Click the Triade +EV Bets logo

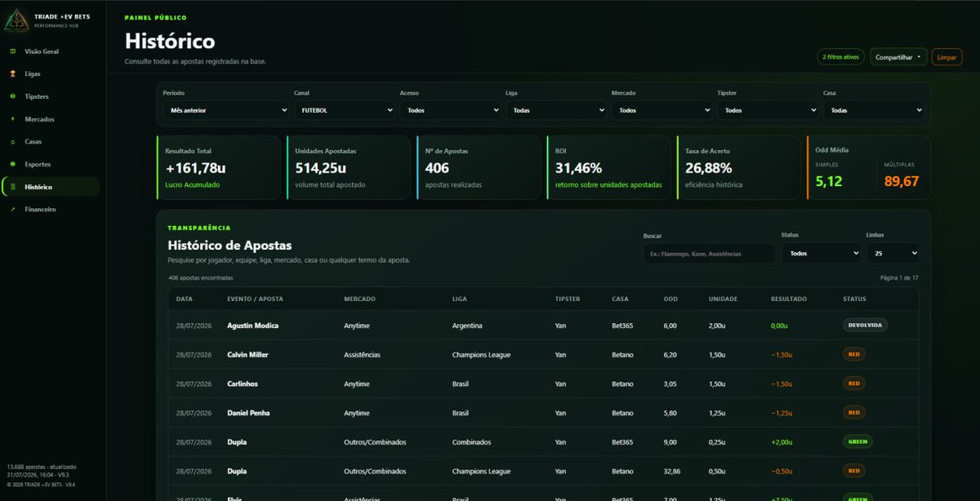click(16, 20)
